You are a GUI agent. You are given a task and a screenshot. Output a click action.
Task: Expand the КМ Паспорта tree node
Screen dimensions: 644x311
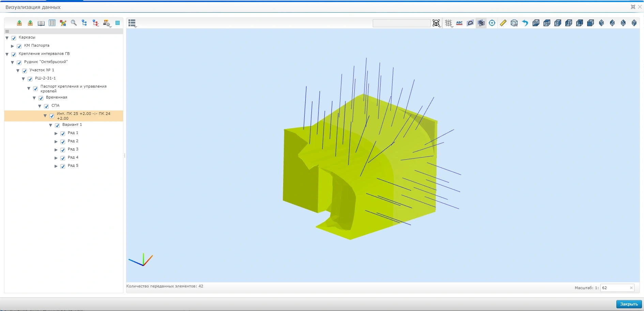click(13, 46)
